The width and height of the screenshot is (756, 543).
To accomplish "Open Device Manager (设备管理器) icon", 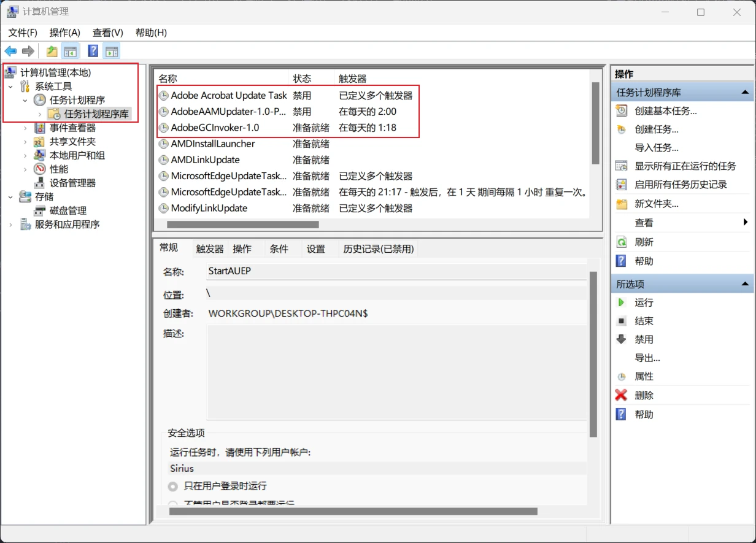I will [40, 183].
